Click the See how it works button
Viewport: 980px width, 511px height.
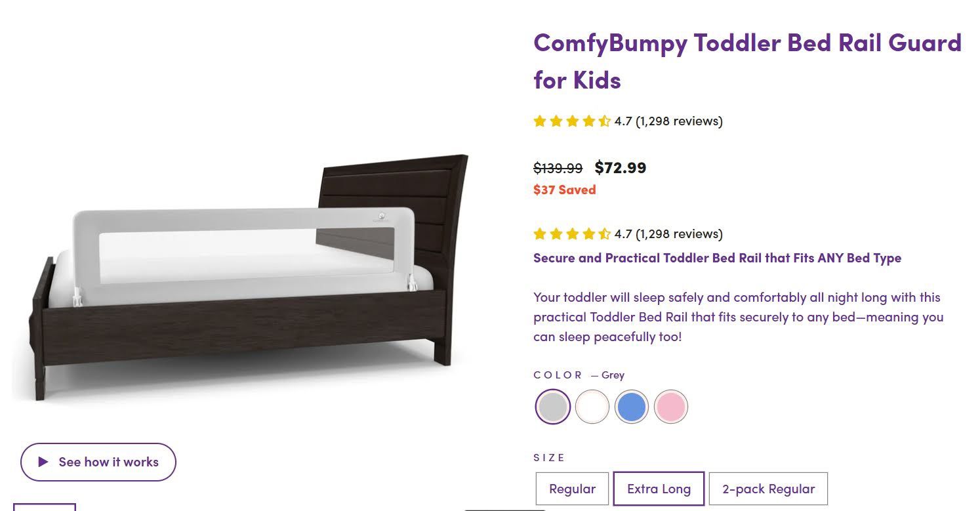tap(98, 462)
